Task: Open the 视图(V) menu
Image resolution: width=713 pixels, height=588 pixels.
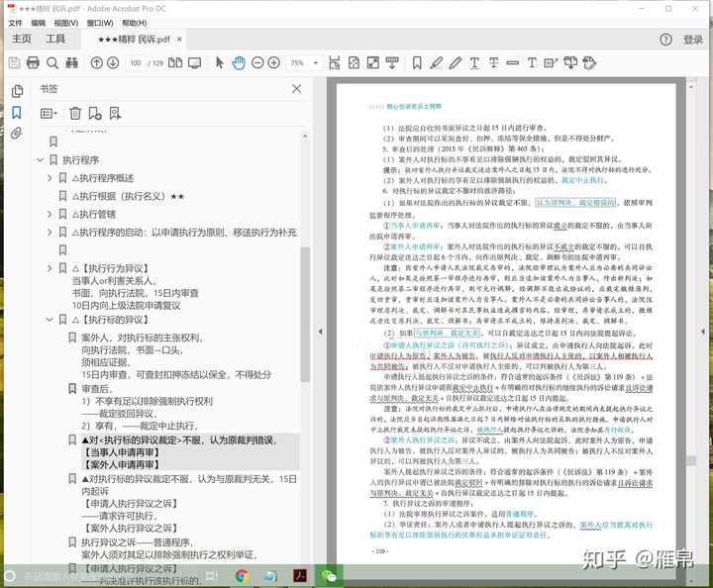Action: pos(65,22)
